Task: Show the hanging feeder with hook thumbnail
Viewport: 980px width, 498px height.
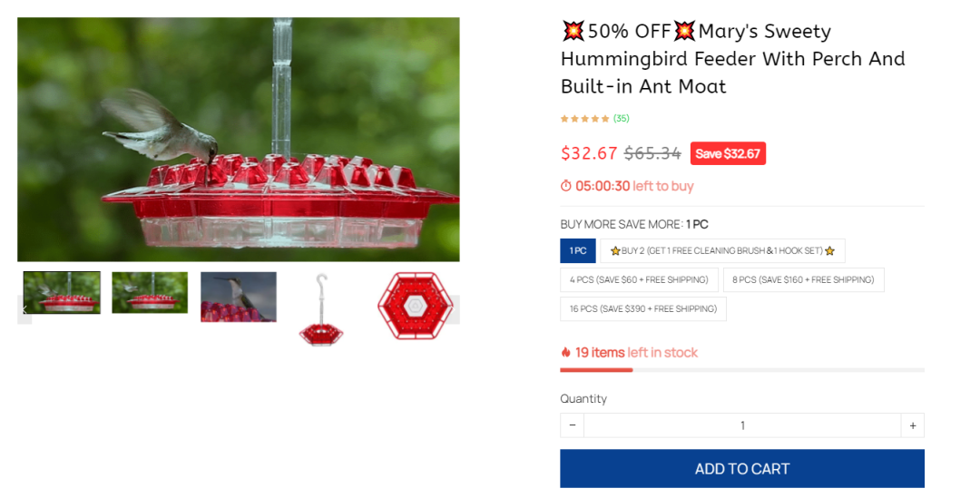Action: click(x=320, y=308)
